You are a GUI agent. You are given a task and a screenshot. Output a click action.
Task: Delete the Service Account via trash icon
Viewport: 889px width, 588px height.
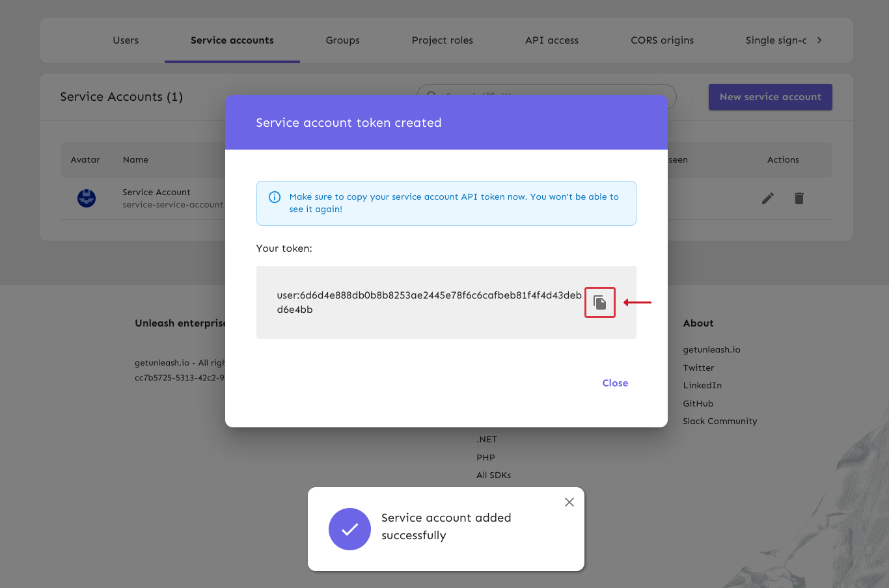pos(799,198)
